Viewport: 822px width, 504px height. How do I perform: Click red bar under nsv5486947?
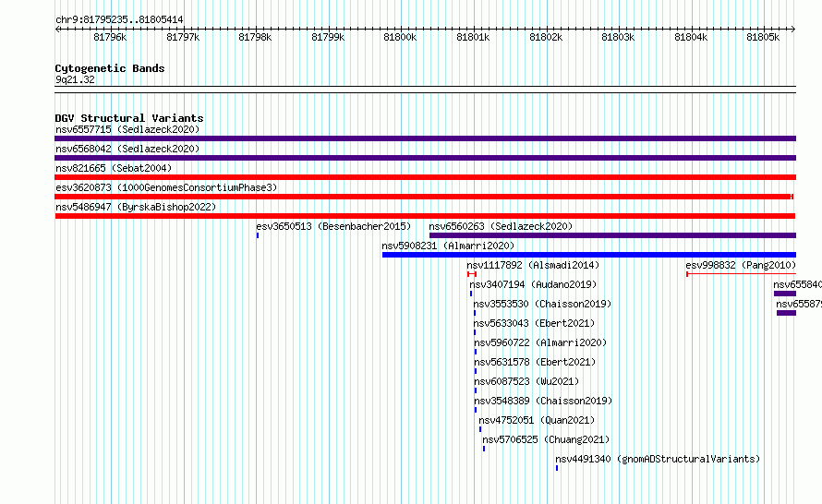click(425, 216)
